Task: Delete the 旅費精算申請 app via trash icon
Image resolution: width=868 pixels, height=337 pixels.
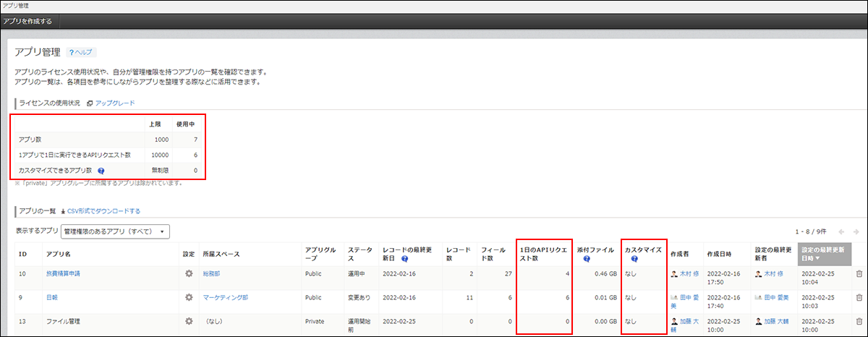Action: click(x=859, y=274)
